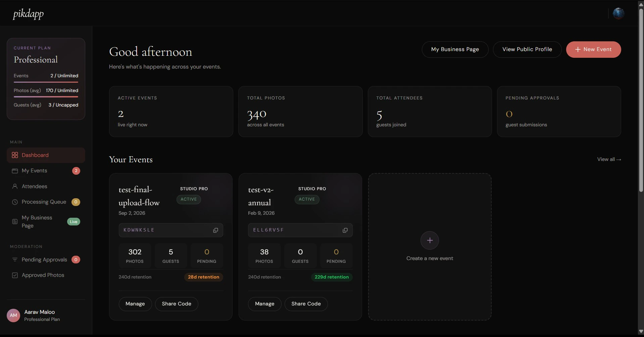
Task: Click the Live badge on Business Page
Action: (x=73, y=222)
